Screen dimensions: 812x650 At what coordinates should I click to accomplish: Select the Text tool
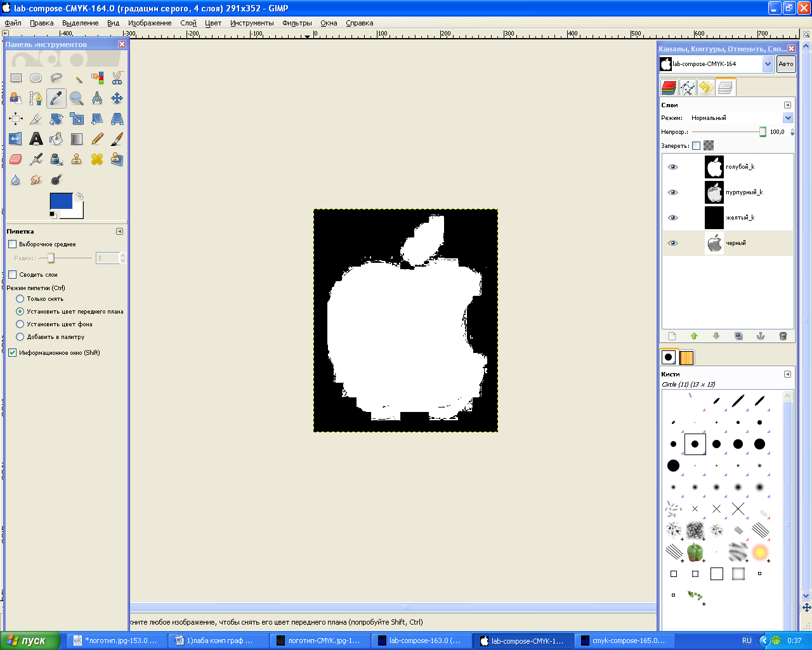[36, 139]
